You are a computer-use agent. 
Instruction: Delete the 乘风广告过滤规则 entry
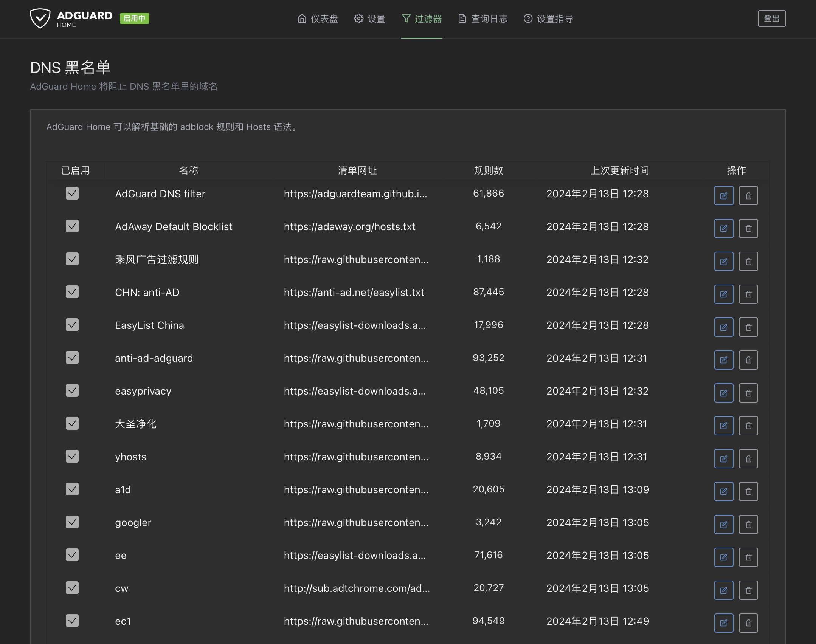tap(748, 261)
